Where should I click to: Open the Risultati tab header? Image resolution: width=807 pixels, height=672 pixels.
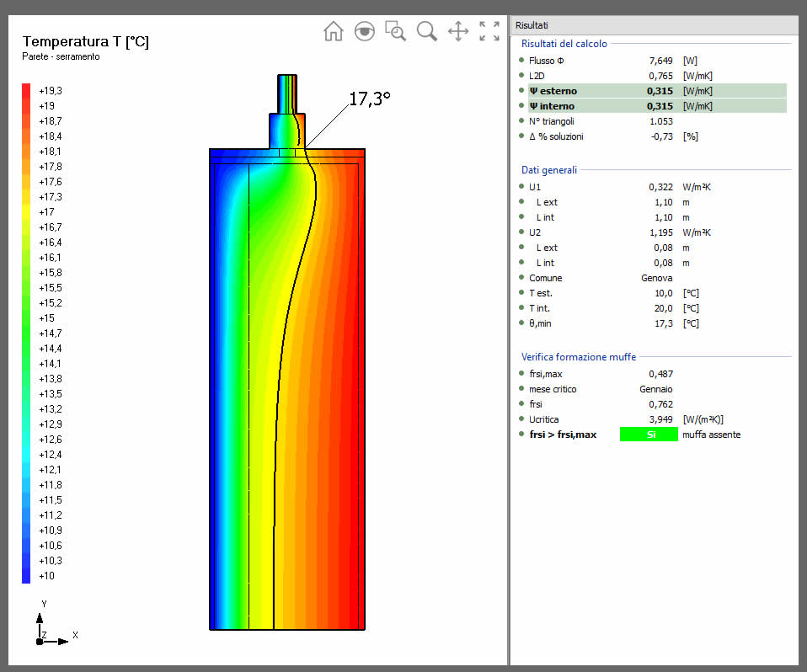point(532,25)
